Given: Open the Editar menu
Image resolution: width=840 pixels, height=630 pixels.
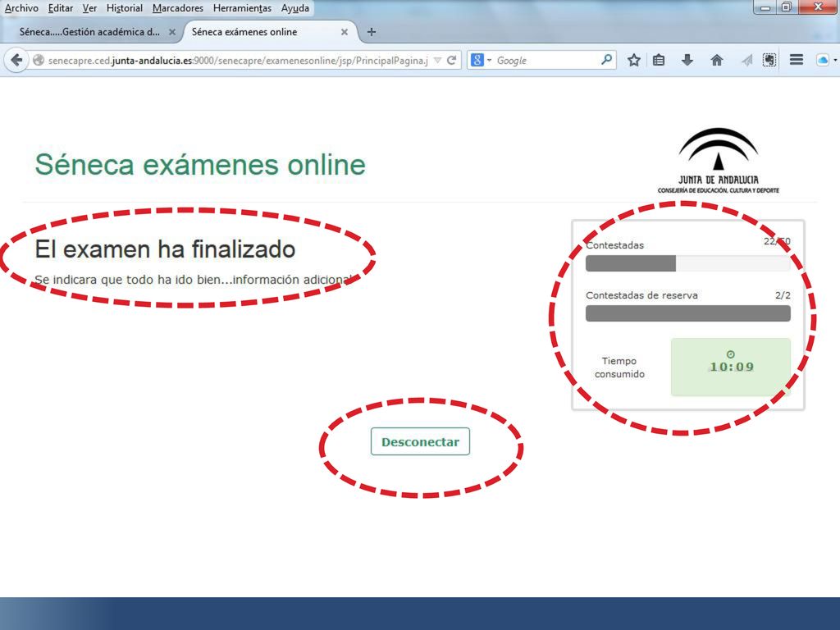Looking at the screenshot, I should tap(61, 8).
